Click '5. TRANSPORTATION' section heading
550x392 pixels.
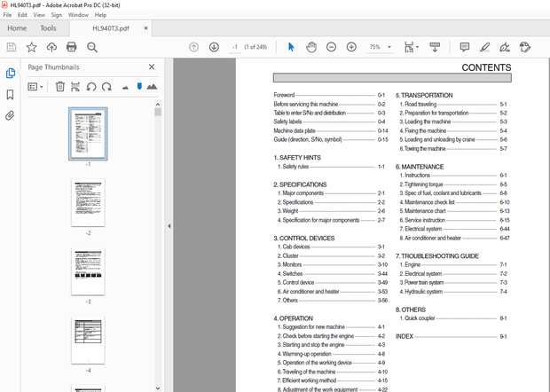click(424, 96)
